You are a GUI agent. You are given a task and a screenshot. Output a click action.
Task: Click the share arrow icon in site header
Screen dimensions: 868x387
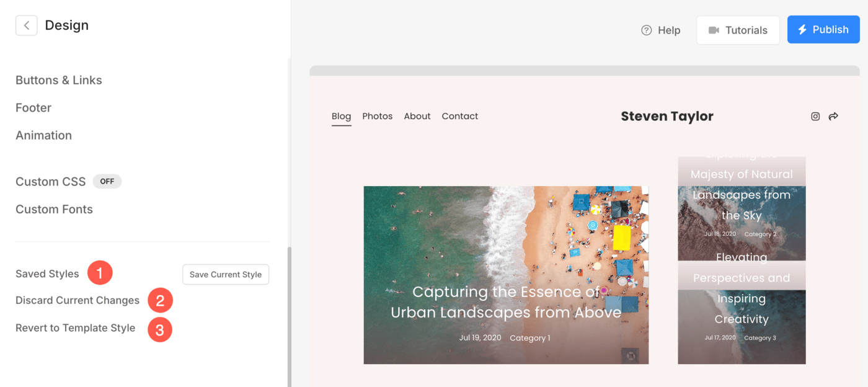coord(833,116)
